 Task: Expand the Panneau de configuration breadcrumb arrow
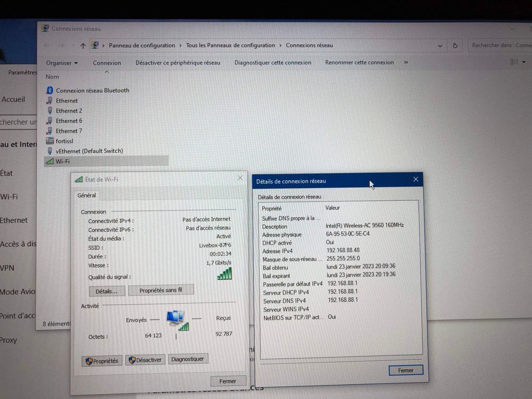tap(181, 45)
